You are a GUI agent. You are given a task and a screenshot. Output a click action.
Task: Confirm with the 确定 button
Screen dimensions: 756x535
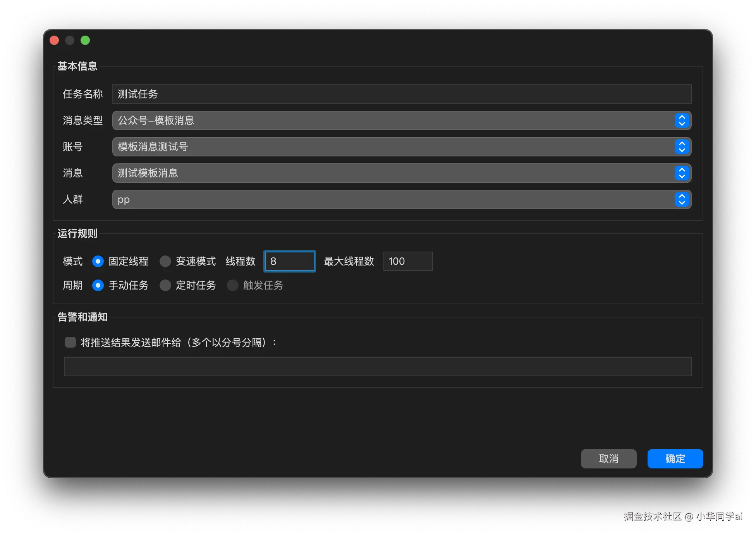(675, 459)
